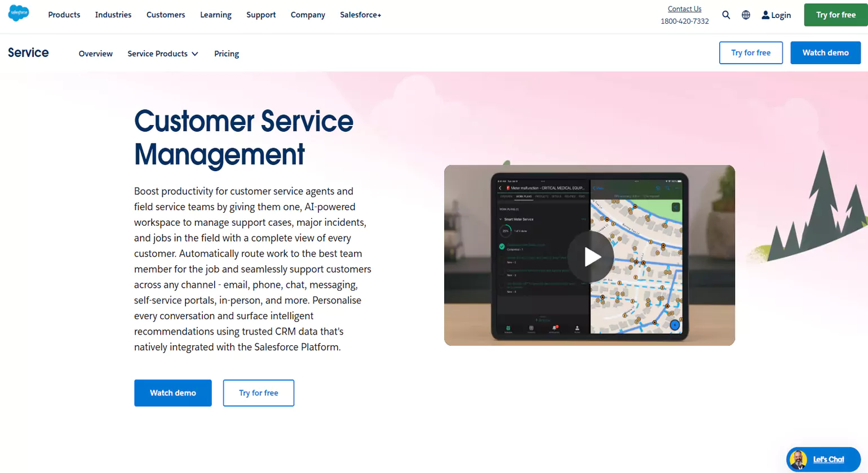
Task: Click Watch demo in the hero section
Action: [172, 392]
